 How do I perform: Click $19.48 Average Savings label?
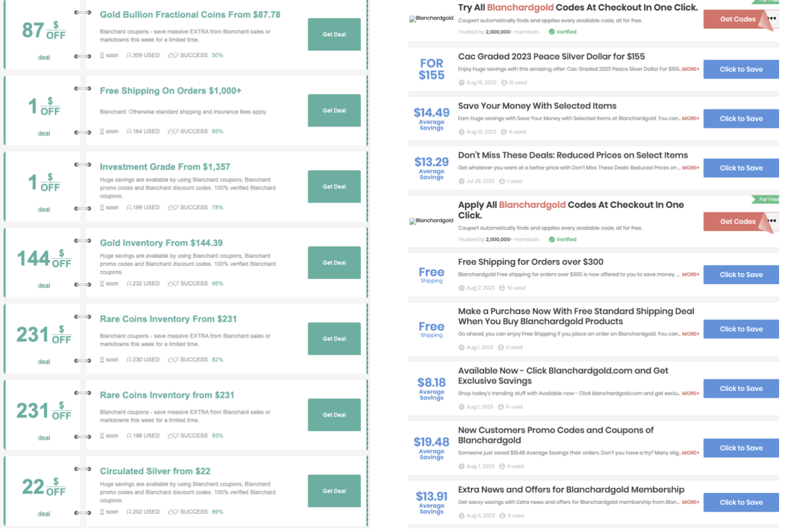(431, 448)
